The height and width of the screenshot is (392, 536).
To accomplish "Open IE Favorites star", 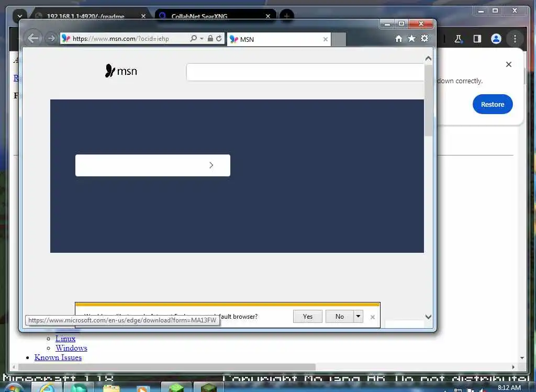I will [411, 38].
